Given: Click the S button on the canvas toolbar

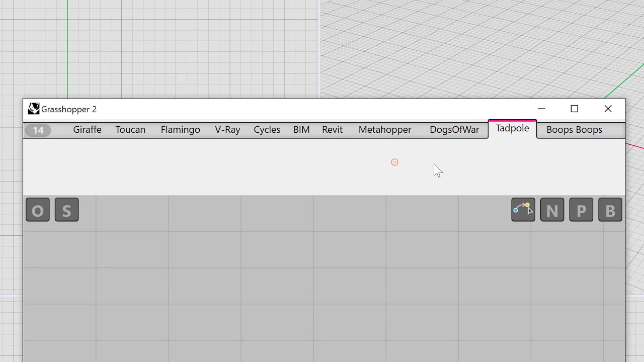Looking at the screenshot, I should click(66, 210).
